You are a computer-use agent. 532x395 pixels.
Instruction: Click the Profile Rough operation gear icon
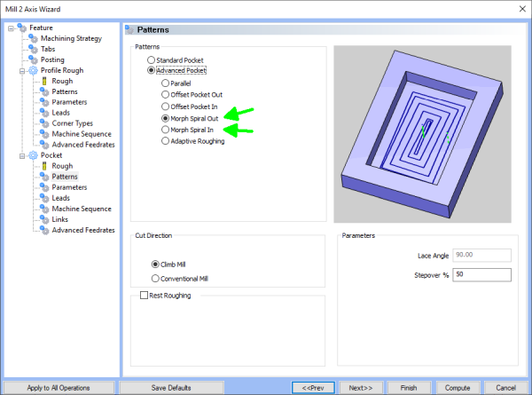tap(34, 70)
